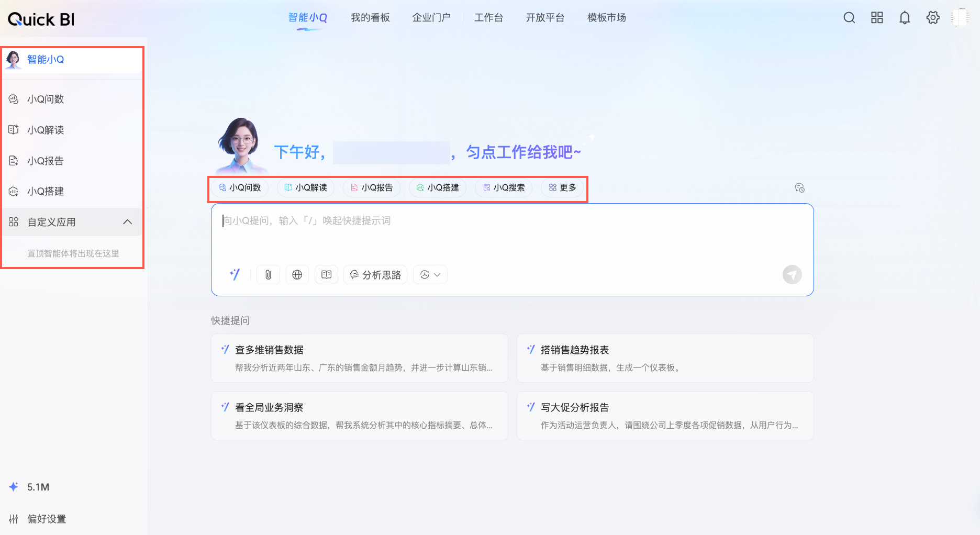Click the 小Q问数 chip above input
Screen dimensions: 980x535
coord(240,187)
